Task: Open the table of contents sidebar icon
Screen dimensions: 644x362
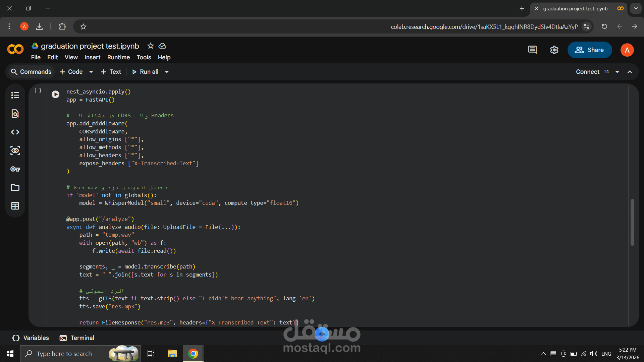Action: (15, 95)
